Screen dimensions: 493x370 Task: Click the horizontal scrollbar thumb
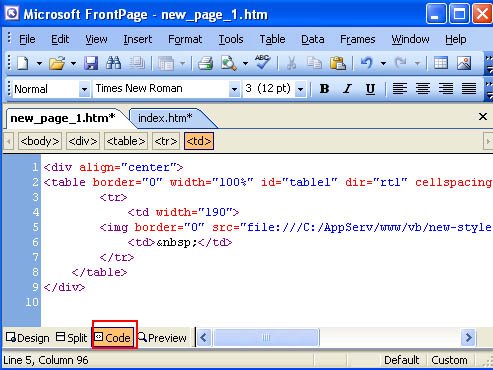pyautogui.click(x=266, y=338)
